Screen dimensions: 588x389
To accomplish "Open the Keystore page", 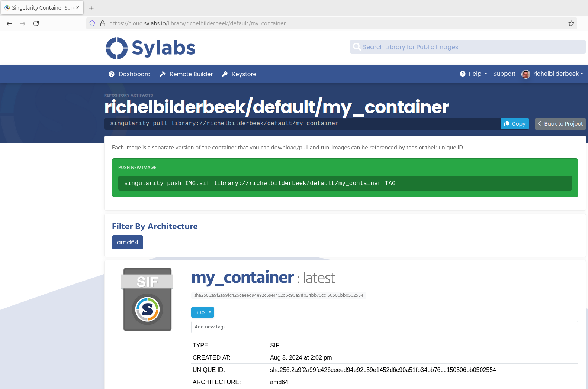I will (x=239, y=74).
